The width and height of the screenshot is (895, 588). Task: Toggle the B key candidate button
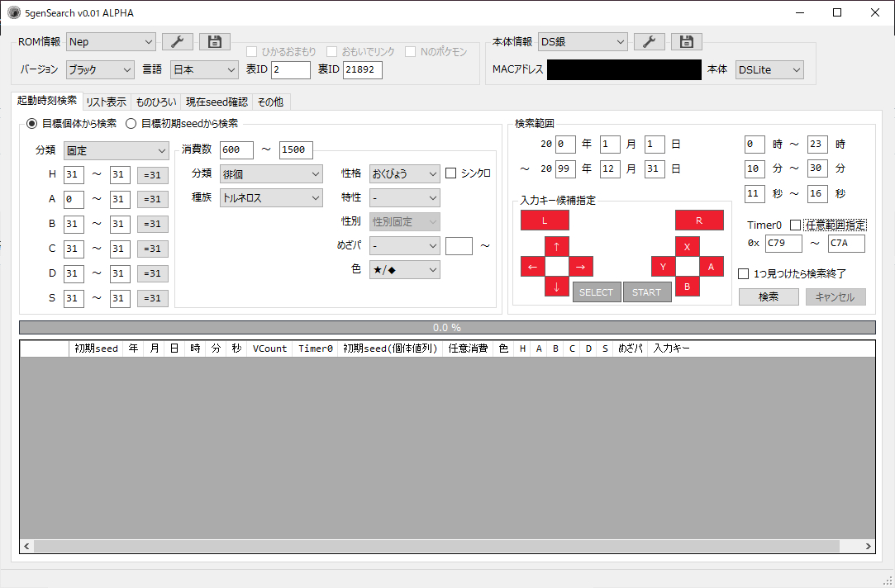688,287
